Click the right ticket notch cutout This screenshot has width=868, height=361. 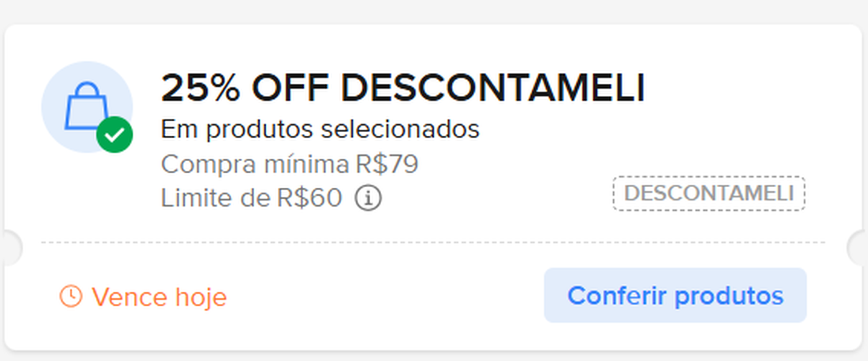[859, 248]
